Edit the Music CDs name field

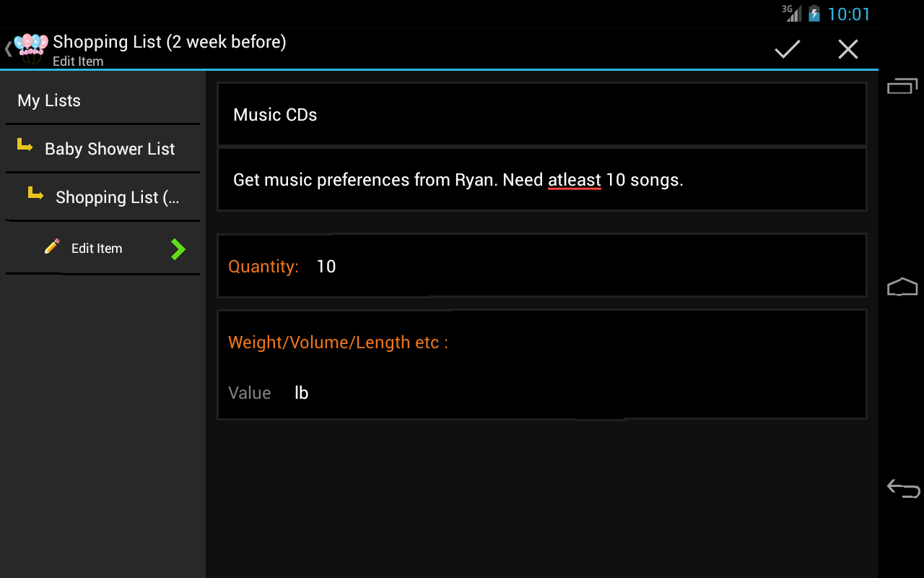[541, 115]
